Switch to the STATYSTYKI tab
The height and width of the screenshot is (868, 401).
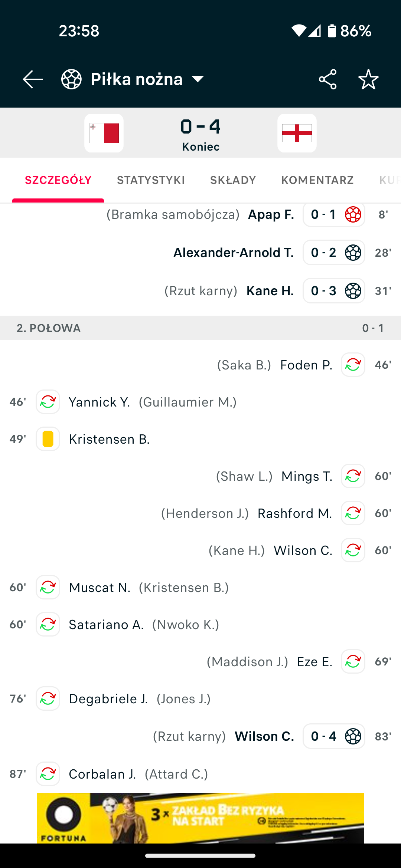click(x=151, y=180)
